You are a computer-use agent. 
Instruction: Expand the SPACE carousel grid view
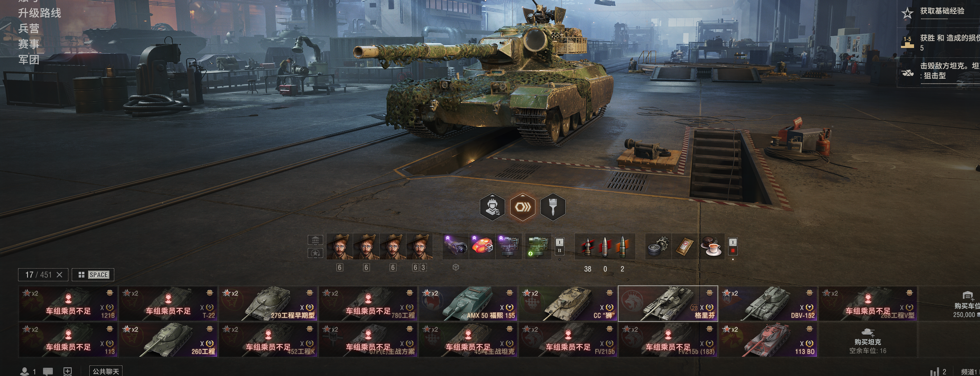point(93,275)
